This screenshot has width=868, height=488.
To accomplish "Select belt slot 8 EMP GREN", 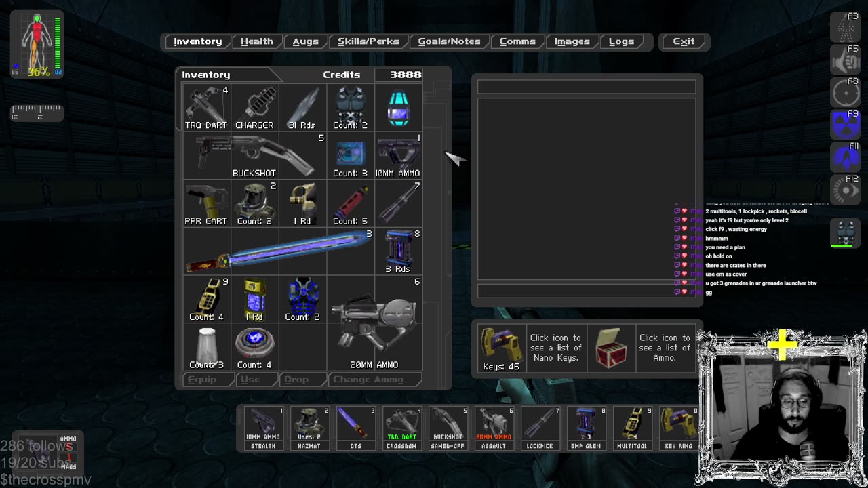I will tap(586, 428).
